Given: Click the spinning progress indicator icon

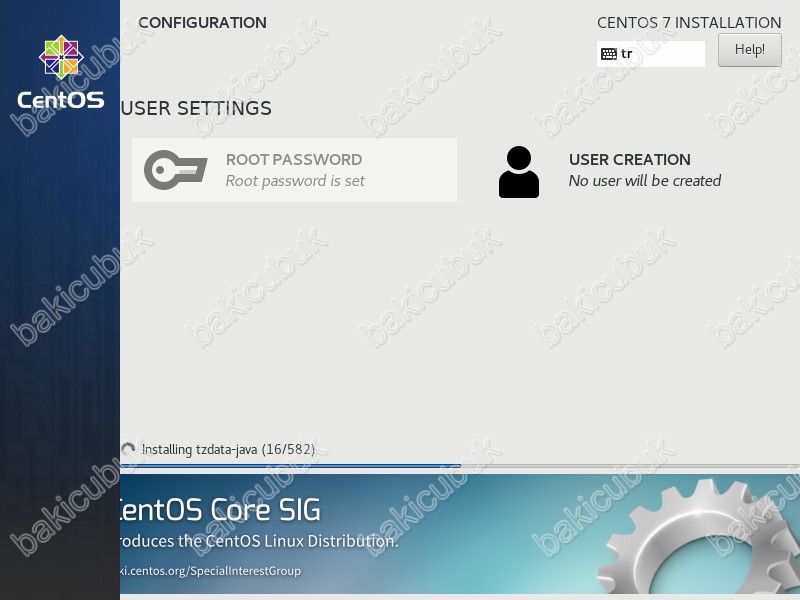Looking at the screenshot, I should pyautogui.click(x=128, y=449).
